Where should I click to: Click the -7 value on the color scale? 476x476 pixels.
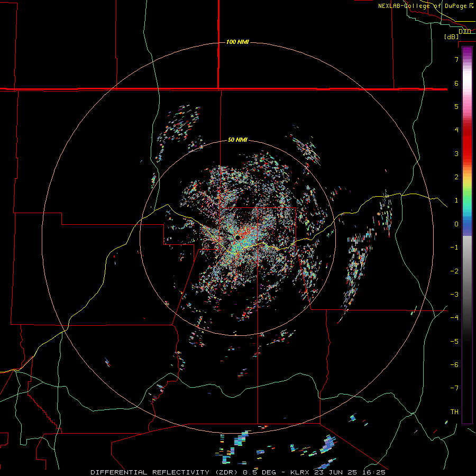click(454, 388)
